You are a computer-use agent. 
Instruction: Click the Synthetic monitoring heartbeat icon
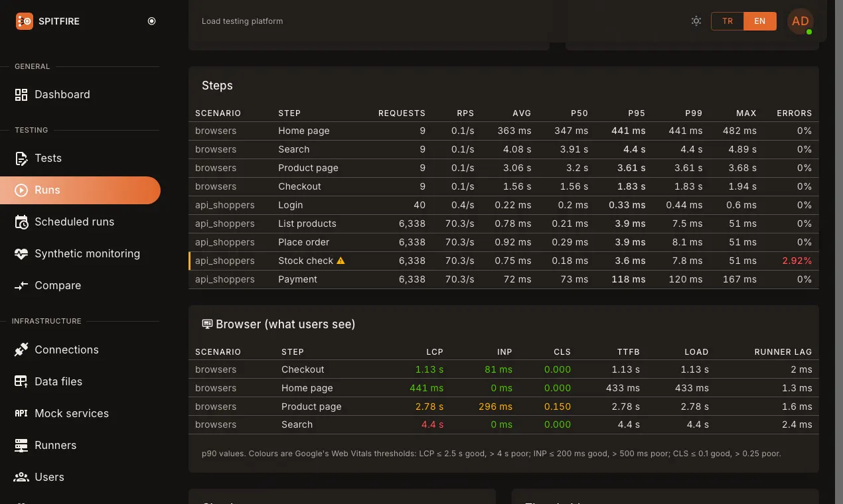pyautogui.click(x=21, y=253)
